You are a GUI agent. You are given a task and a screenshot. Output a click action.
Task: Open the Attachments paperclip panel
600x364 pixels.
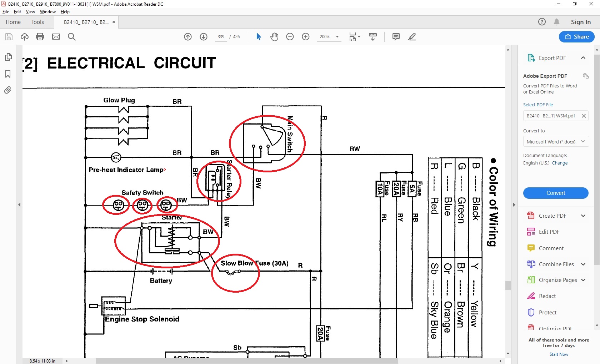pos(8,90)
